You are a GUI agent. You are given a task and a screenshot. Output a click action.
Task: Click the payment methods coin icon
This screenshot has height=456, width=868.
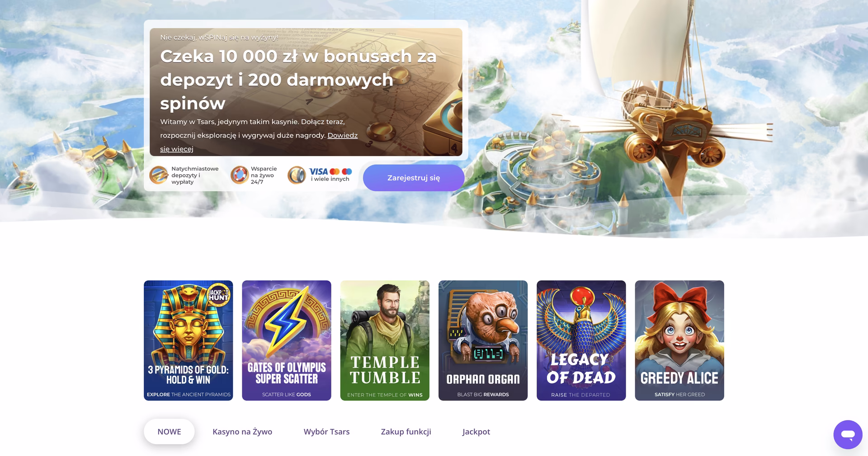tap(297, 175)
